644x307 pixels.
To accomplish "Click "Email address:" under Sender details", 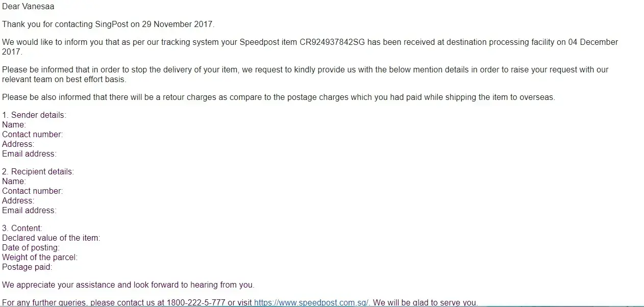I will coord(29,154).
